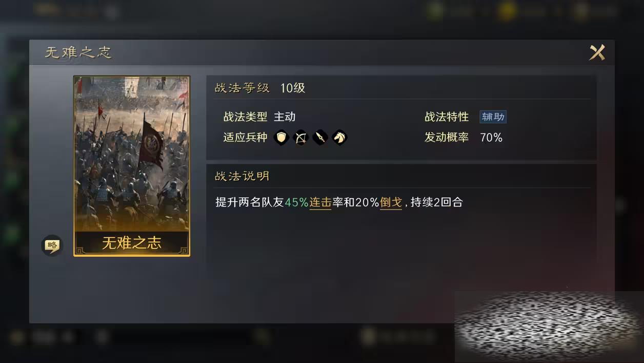Screen dimensions: 644x363
Task: Click the 战法说明 section header
Action: point(242,176)
